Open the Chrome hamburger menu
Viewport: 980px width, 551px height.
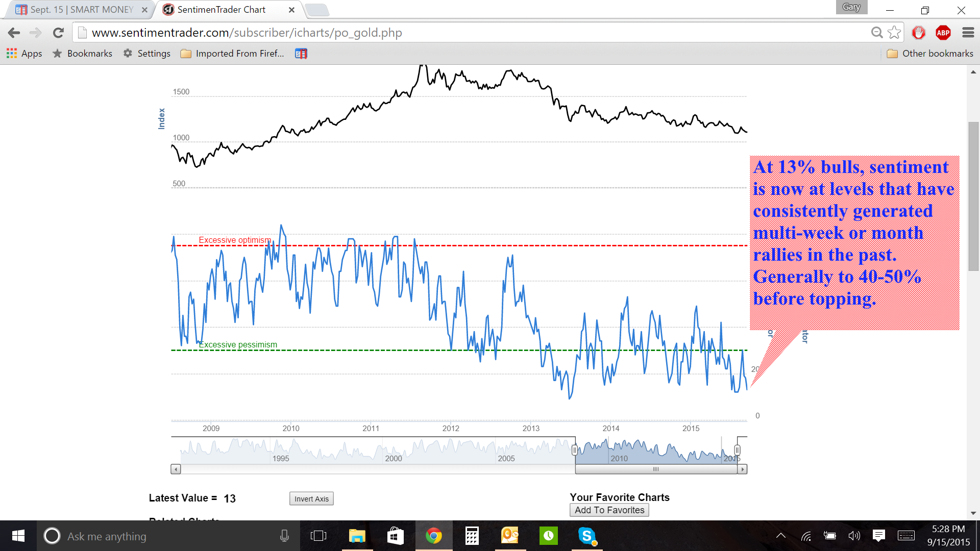pyautogui.click(x=968, y=33)
